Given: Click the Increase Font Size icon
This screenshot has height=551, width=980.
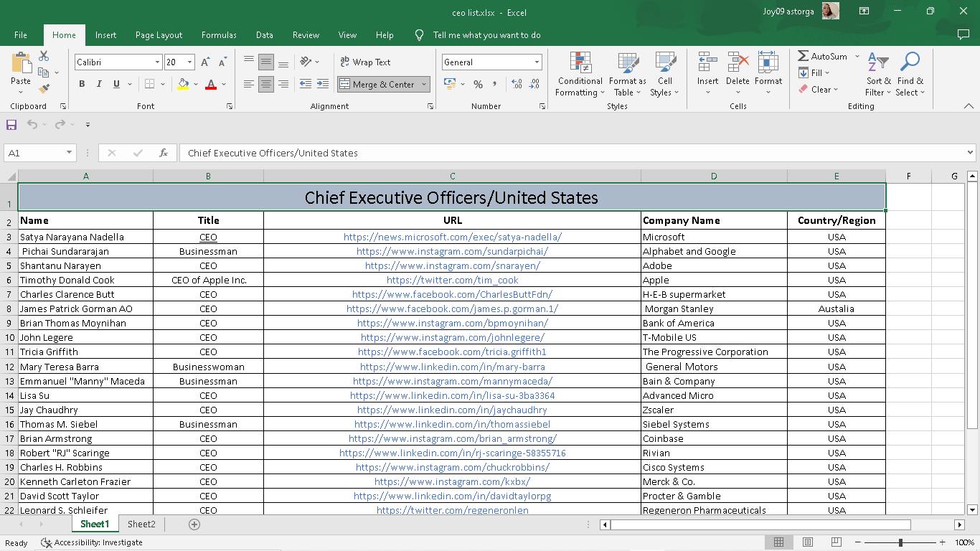Looking at the screenshot, I should coord(206,62).
